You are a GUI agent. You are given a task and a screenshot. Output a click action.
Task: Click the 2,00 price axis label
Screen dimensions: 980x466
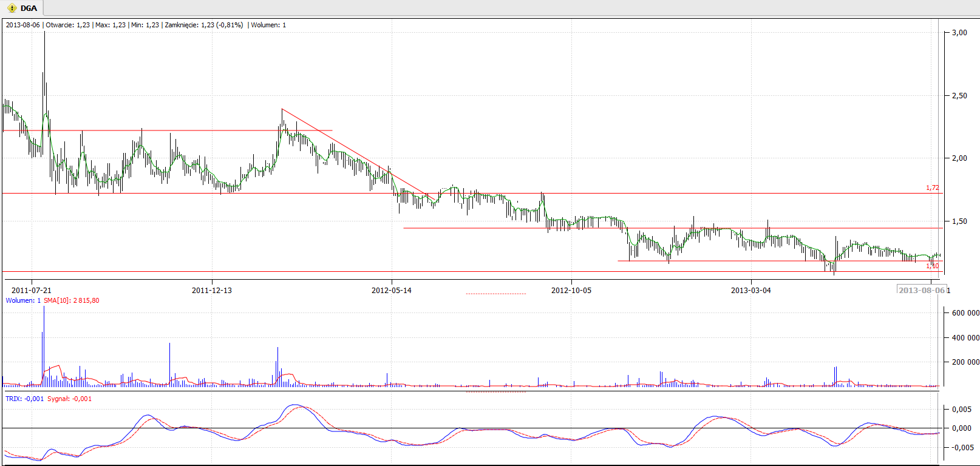959,158
